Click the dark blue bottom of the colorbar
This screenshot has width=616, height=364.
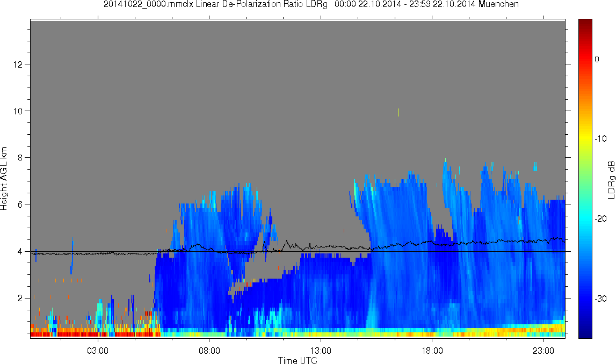pos(585,333)
